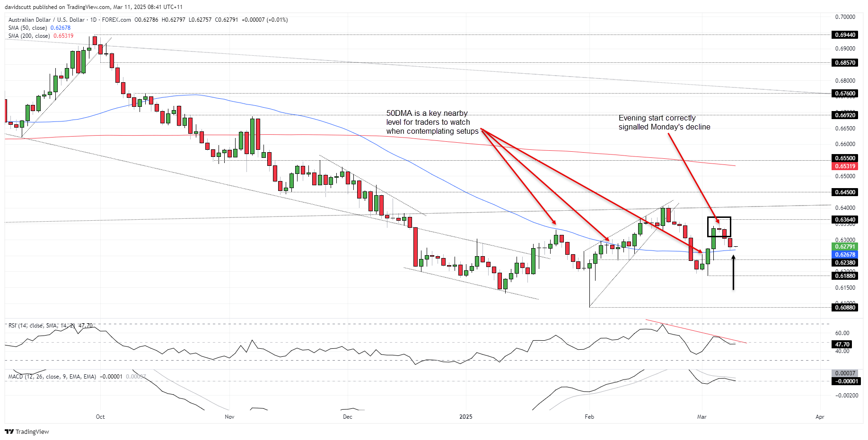Click the -0.00200 MACD axis tick
Viewport: 868px width, 440px height.
[846, 396]
